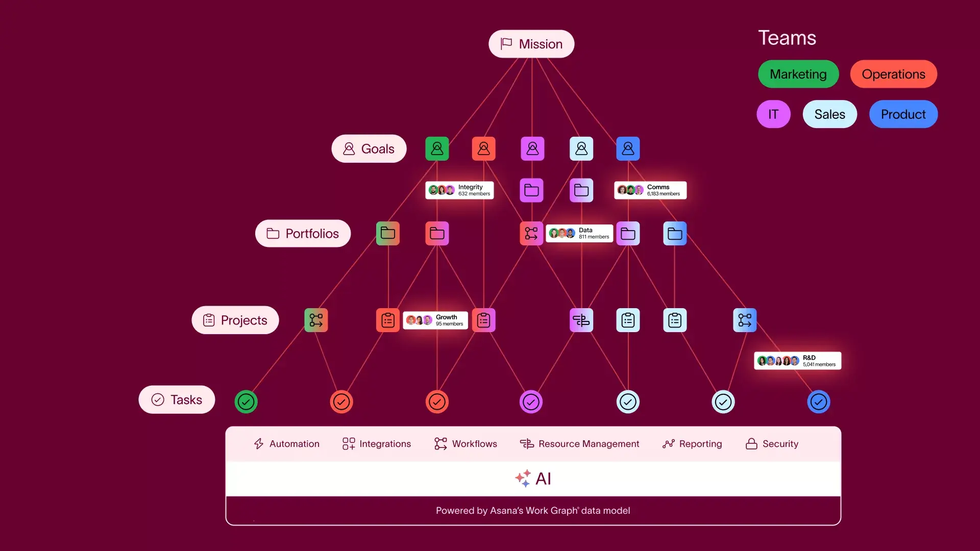Select the Integrations icon
The width and height of the screenshot is (980, 551).
click(347, 443)
